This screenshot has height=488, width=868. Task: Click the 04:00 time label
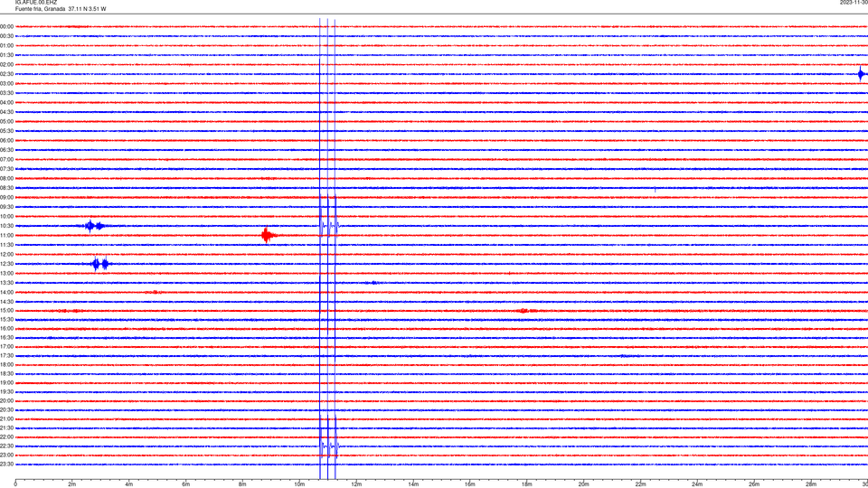pyautogui.click(x=6, y=102)
